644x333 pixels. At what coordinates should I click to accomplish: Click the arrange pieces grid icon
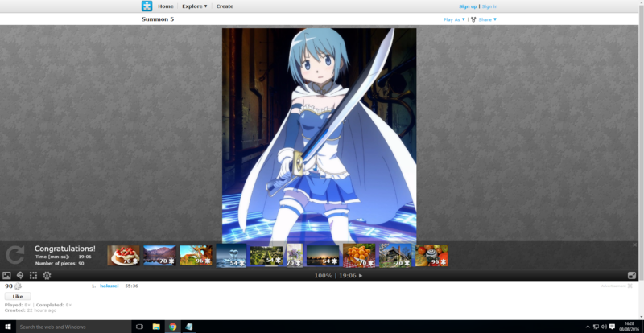click(x=33, y=276)
